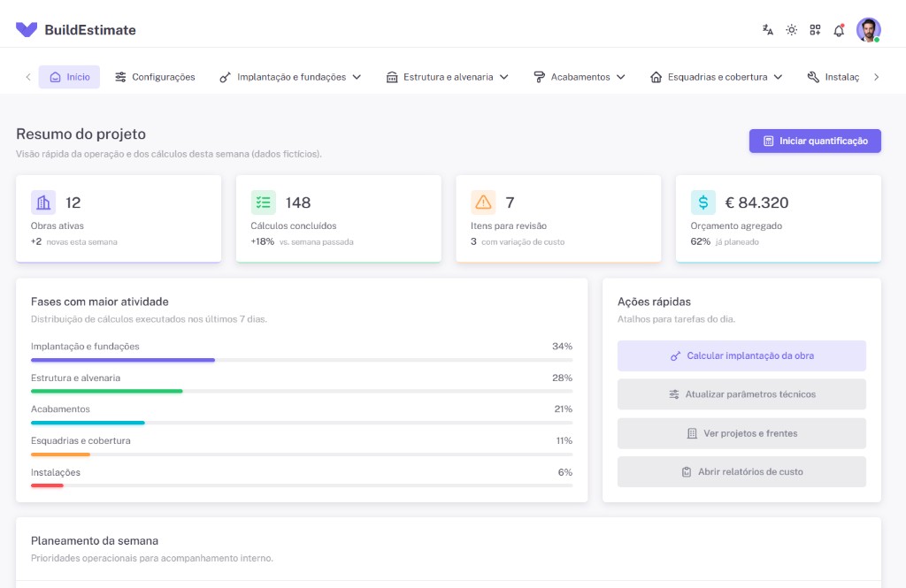Viewport: 906px width, 588px height.
Task: Click the Obras ativas buildings icon
Action: point(43,202)
